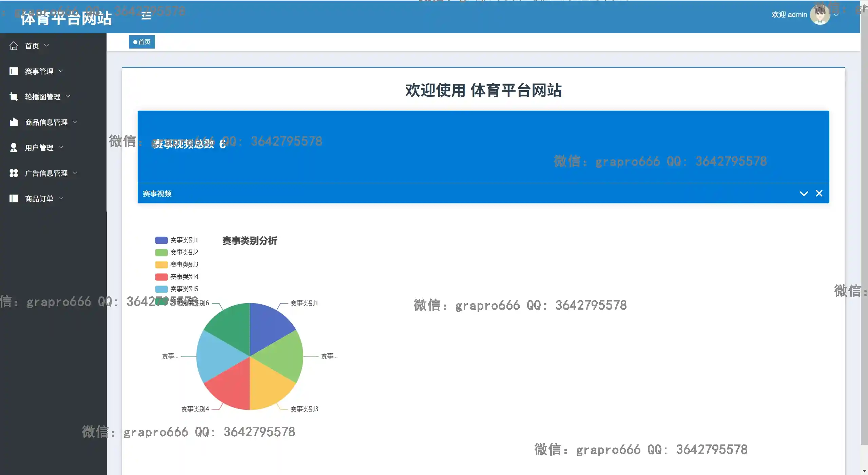
Task: Click the 商品订单 sidebar icon
Action: click(14, 198)
